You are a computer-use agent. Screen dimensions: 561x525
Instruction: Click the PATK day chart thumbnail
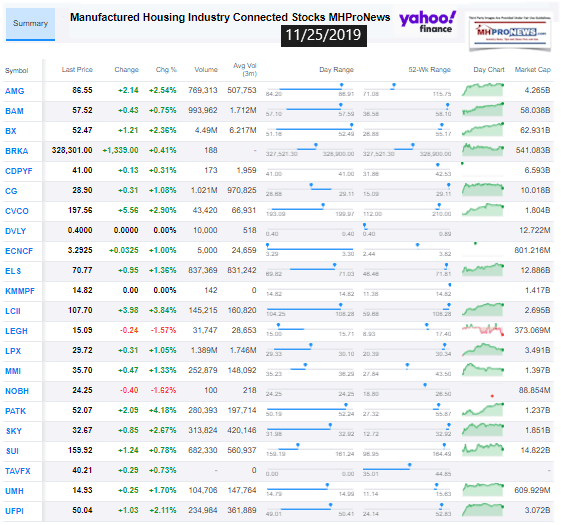tap(483, 410)
